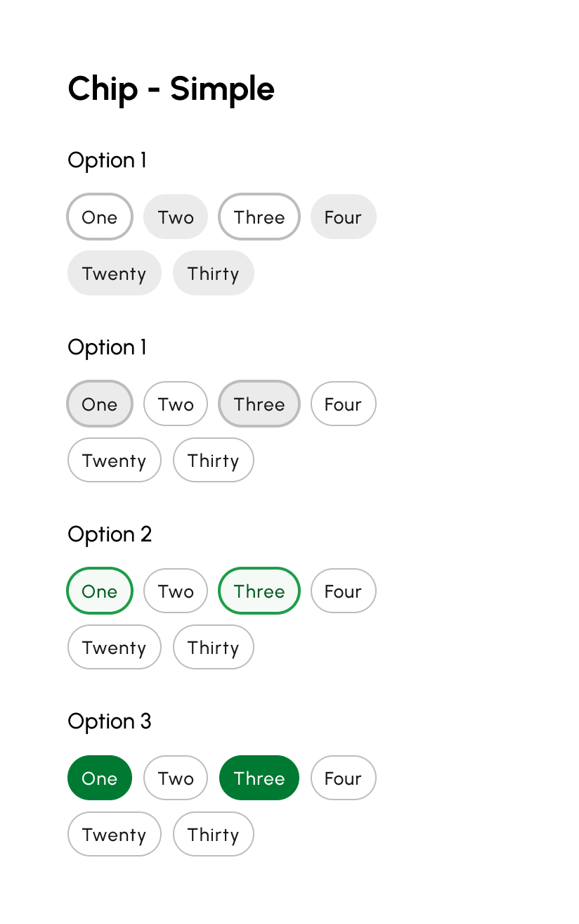Toggle gray-filled Twenty chip in first Option 1 group

(x=115, y=273)
